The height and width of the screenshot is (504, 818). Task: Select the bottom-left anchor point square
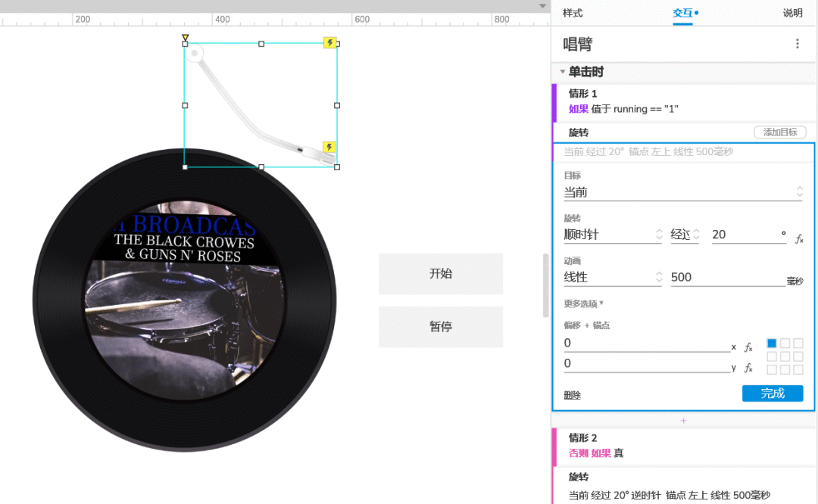772,369
